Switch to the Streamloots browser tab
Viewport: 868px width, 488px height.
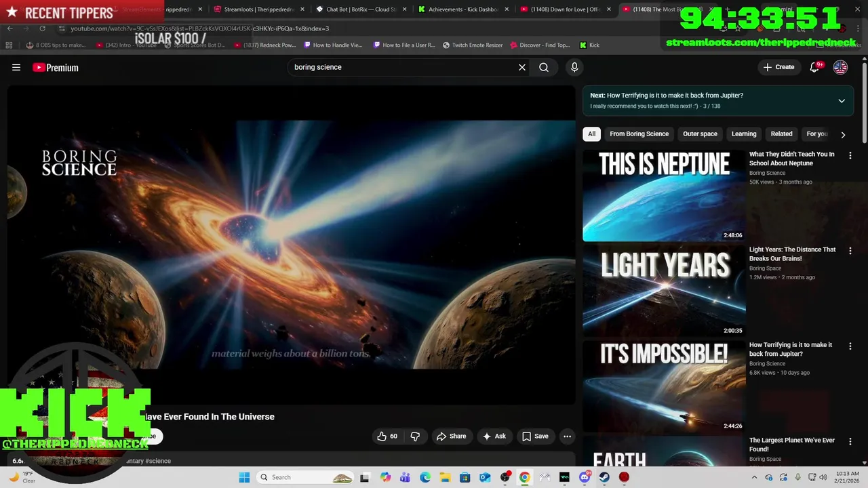(x=258, y=9)
